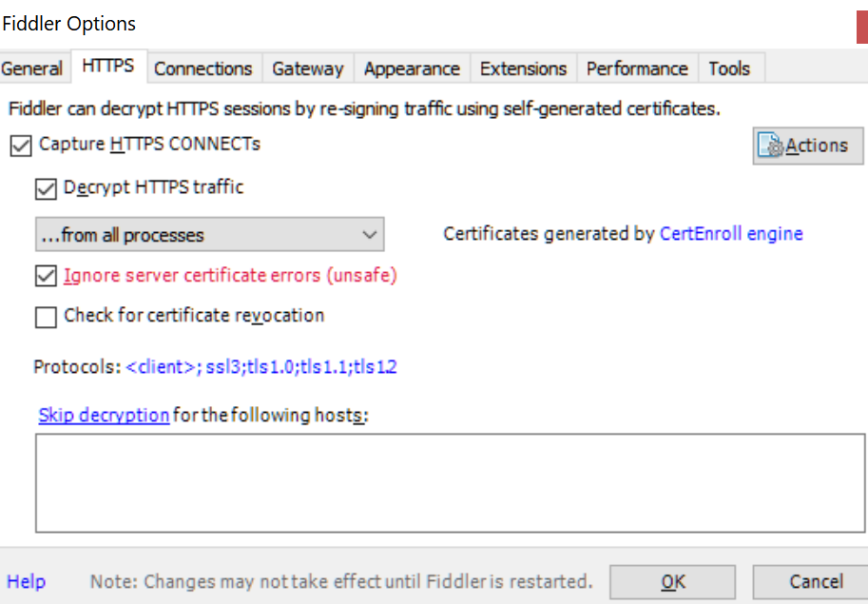Confirm changes with OK button
The height and width of the screenshot is (604, 868).
pyautogui.click(x=672, y=582)
